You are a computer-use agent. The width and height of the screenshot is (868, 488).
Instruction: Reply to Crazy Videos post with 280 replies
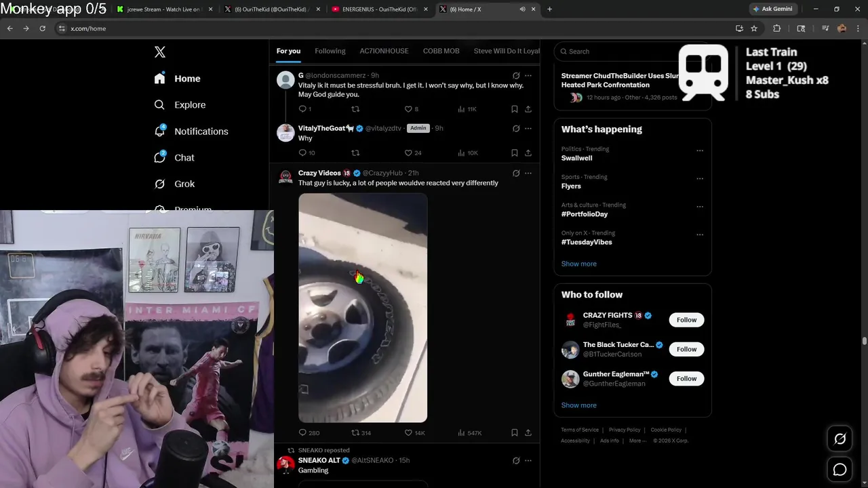(x=302, y=432)
